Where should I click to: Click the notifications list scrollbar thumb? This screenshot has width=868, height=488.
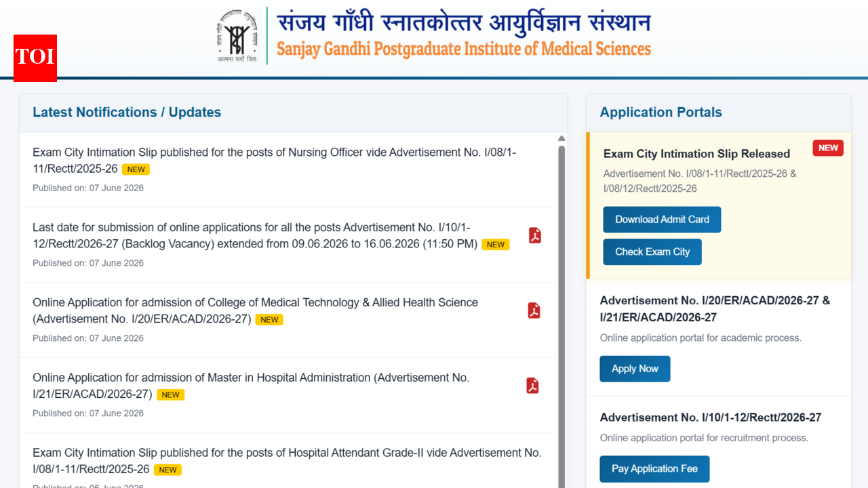click(x=561, y=316)
